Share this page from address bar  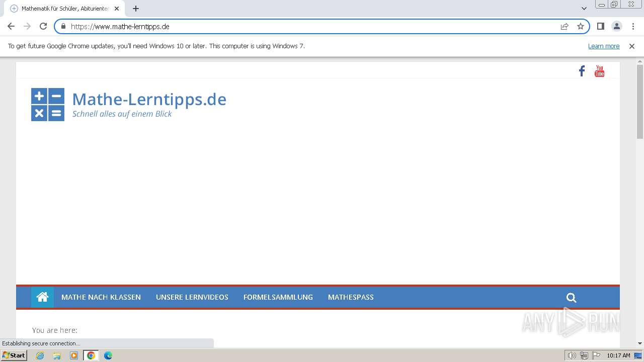(565, 26)
